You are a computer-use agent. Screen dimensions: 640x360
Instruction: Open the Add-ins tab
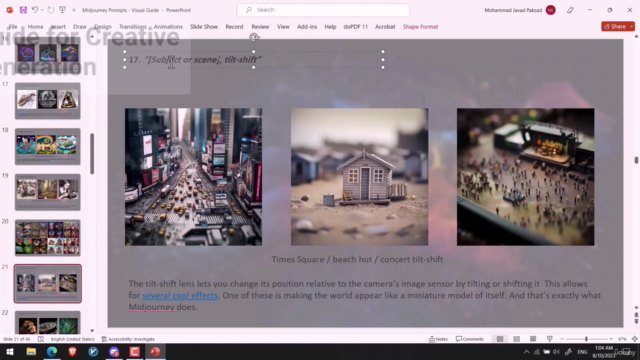point(307,27)
